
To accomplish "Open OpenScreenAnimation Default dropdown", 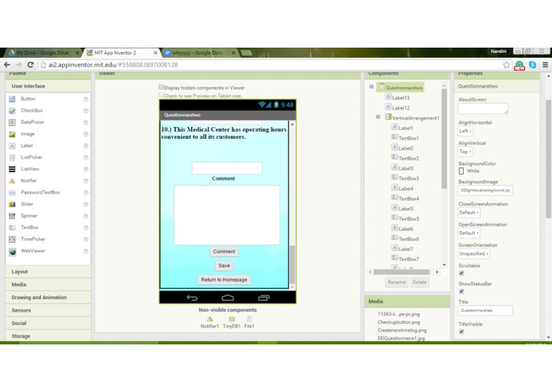I will pyautogui.click(x=469, y=233).
